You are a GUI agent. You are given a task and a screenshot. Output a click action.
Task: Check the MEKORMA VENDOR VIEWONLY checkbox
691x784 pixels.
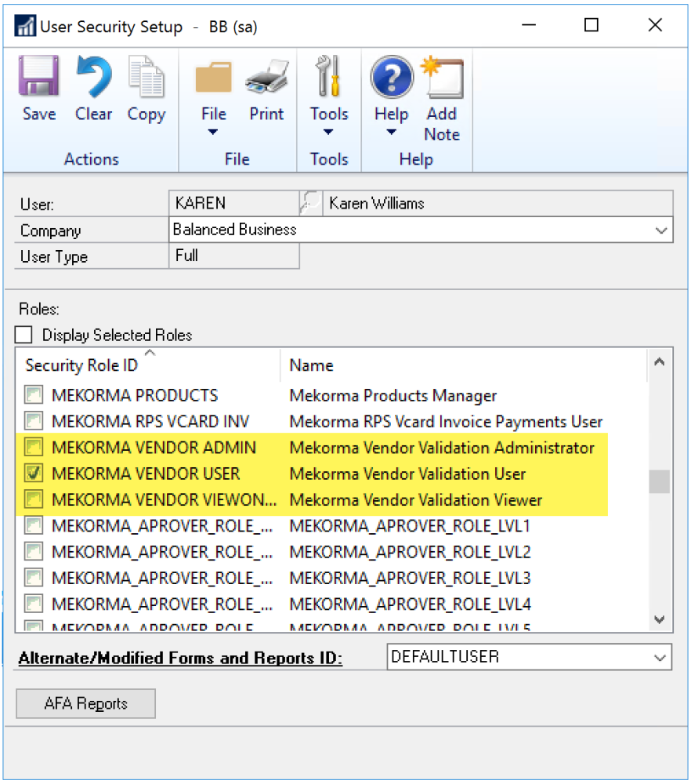click(x=34, y=499)
